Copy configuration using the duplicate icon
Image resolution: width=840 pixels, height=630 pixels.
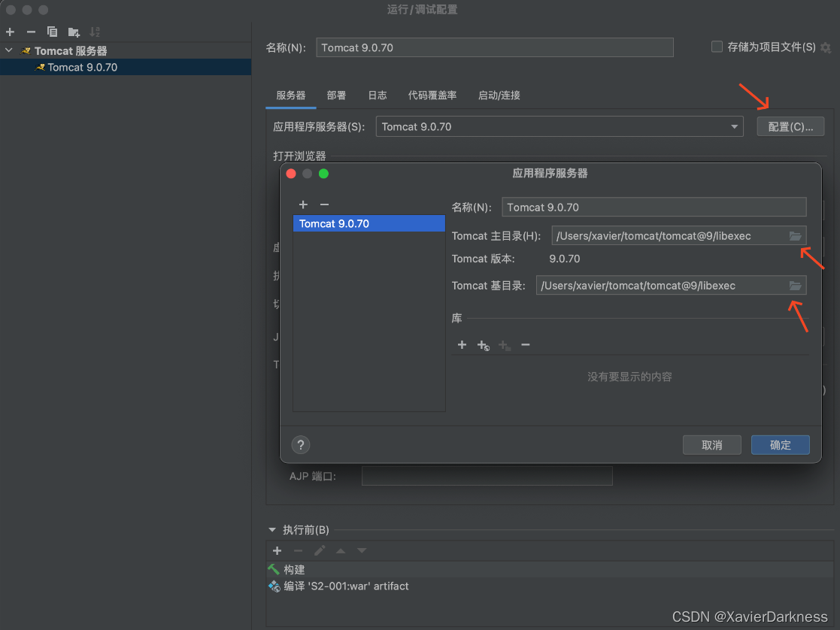point(52,32)
